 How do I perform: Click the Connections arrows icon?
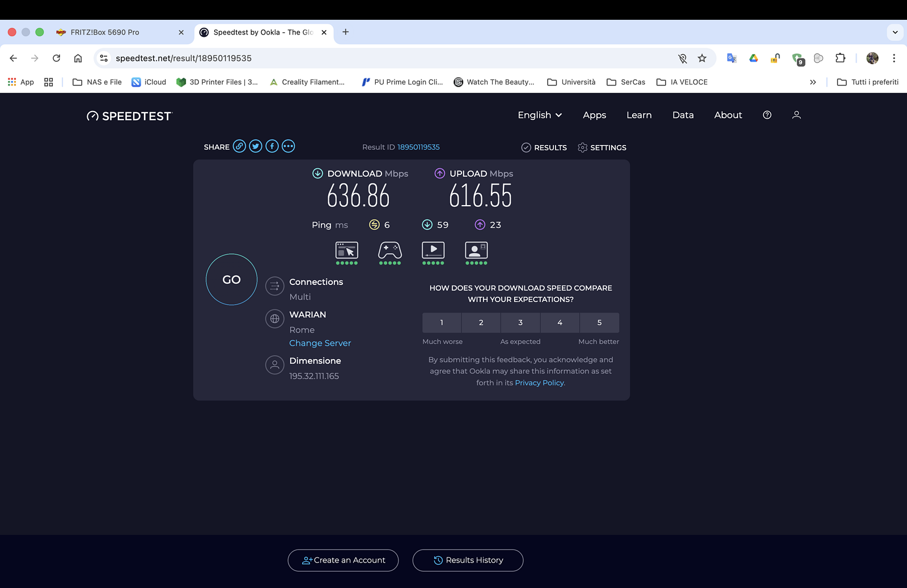click(275, 286)
